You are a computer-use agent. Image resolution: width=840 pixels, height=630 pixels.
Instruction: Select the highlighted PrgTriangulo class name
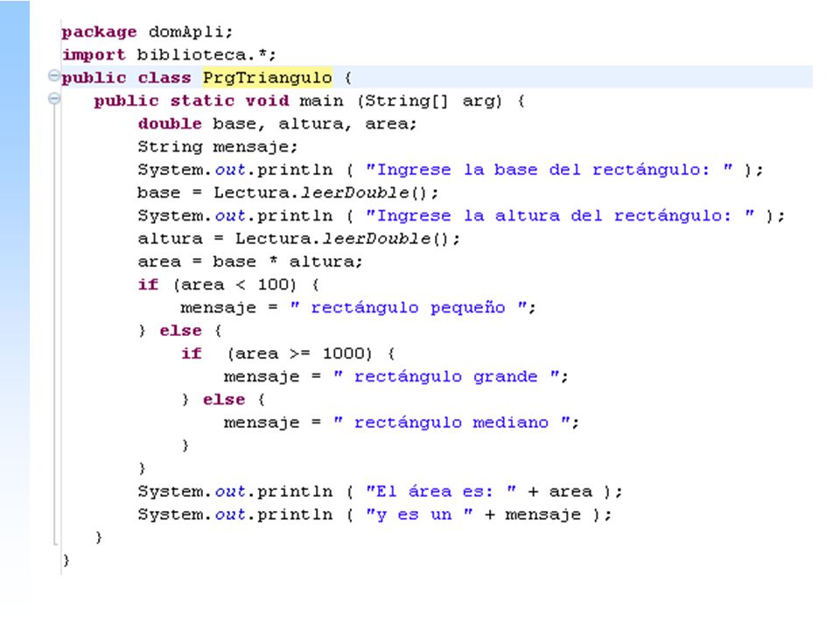point(268,78)
